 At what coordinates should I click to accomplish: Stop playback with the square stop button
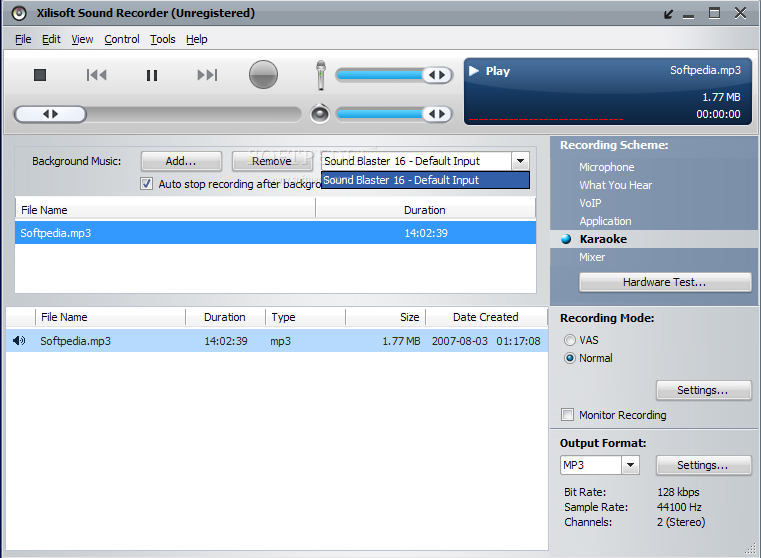(x=40, y=75)
